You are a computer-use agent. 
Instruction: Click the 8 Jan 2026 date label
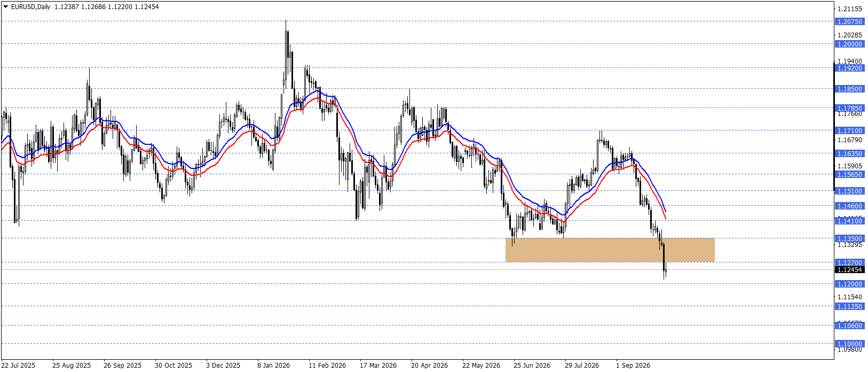click(x=274, y=366)
